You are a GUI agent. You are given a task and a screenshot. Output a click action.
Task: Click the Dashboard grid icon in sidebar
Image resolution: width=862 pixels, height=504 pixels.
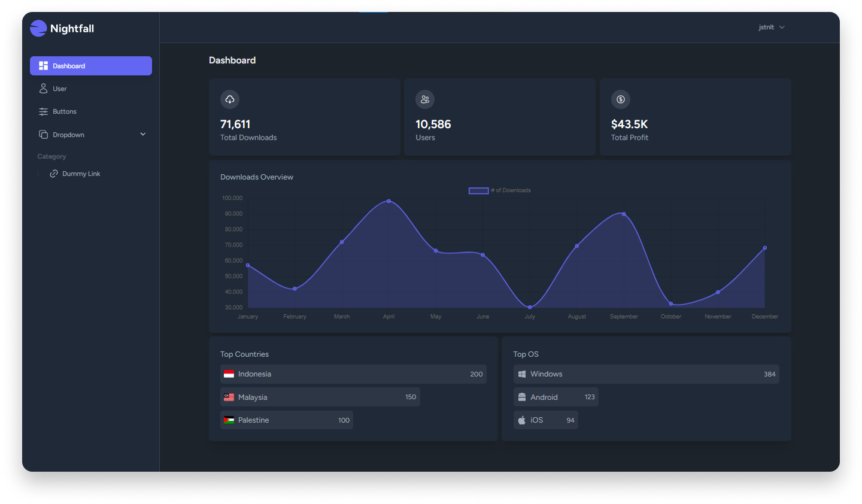point(43,66)
